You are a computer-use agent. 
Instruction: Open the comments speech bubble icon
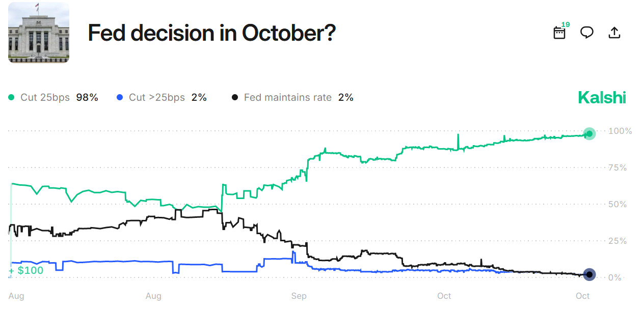tap(586, 32)
